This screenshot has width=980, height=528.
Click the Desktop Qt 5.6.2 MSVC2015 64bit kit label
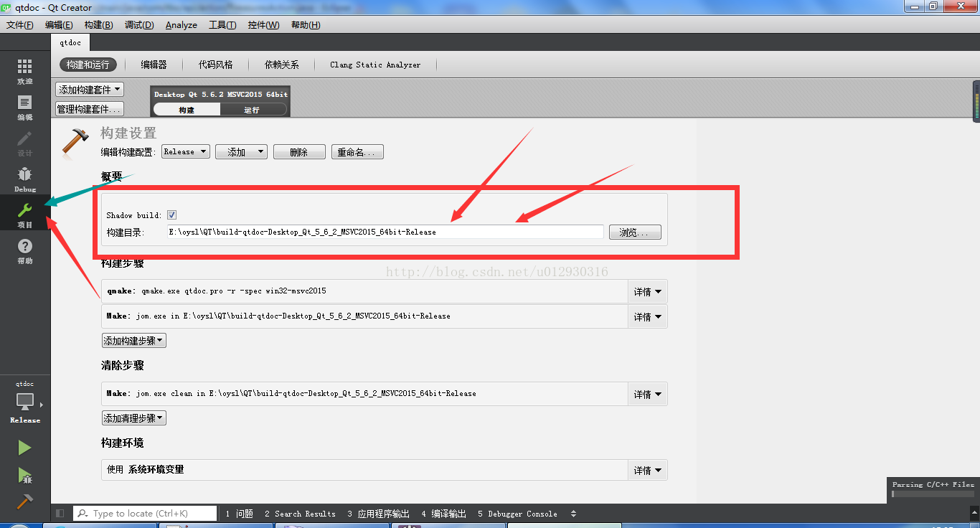[221, 95]
